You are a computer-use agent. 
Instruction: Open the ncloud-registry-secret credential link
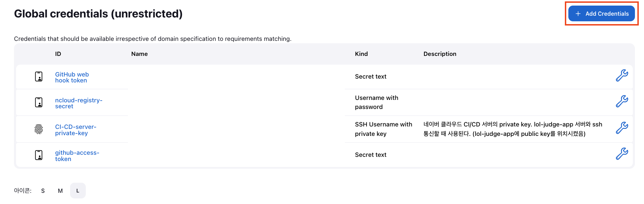point(78,103)
